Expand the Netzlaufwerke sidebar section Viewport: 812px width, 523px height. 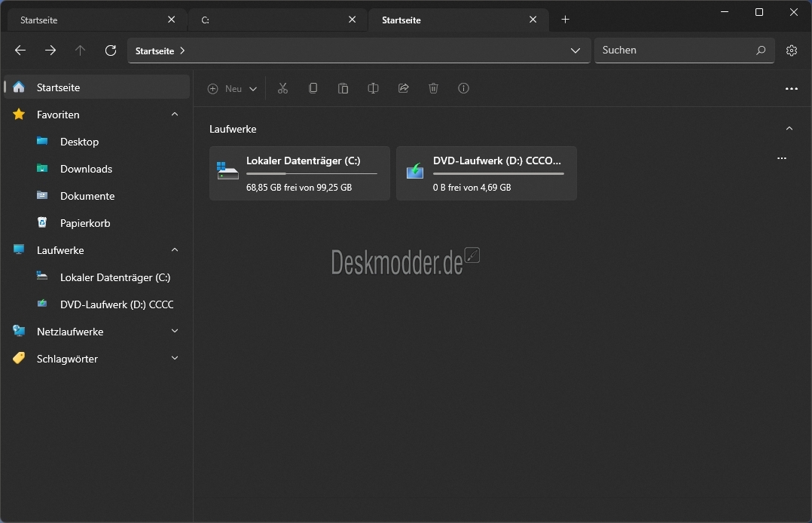pyautogui.click(x=175, y=332)
